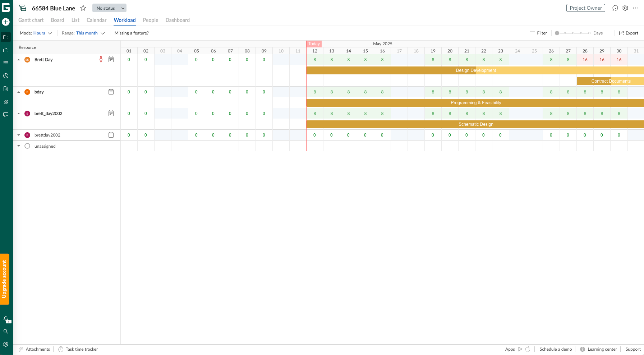Collapse the Brett Day resource row
644x355 pixels.
[x=19, y=59]
